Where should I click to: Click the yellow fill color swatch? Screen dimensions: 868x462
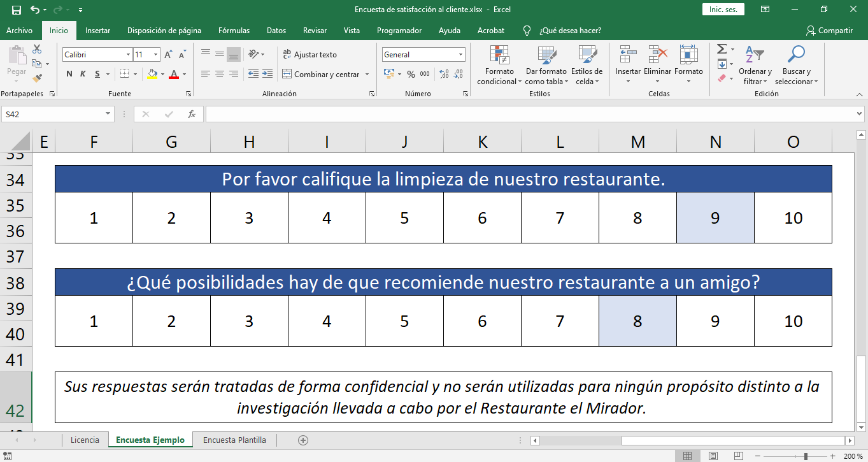152,75
